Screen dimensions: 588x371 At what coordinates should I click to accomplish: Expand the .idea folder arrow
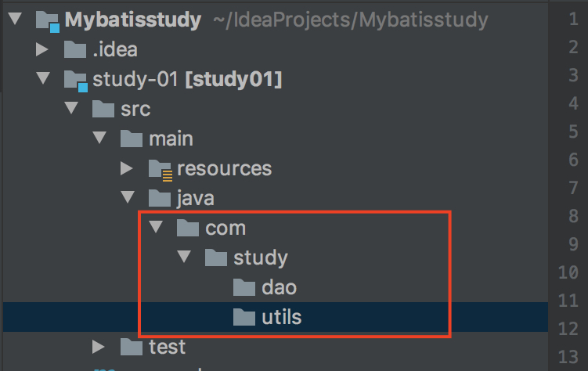tap(42, 50)
